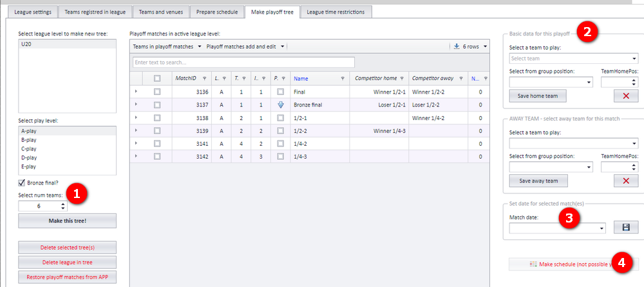Click red X clear button for away team

pos(626,181)
